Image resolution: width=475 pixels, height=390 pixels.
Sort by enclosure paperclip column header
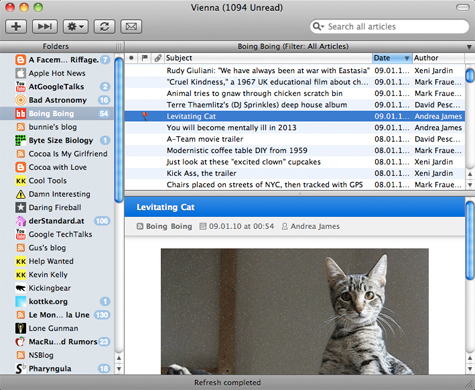158,58
